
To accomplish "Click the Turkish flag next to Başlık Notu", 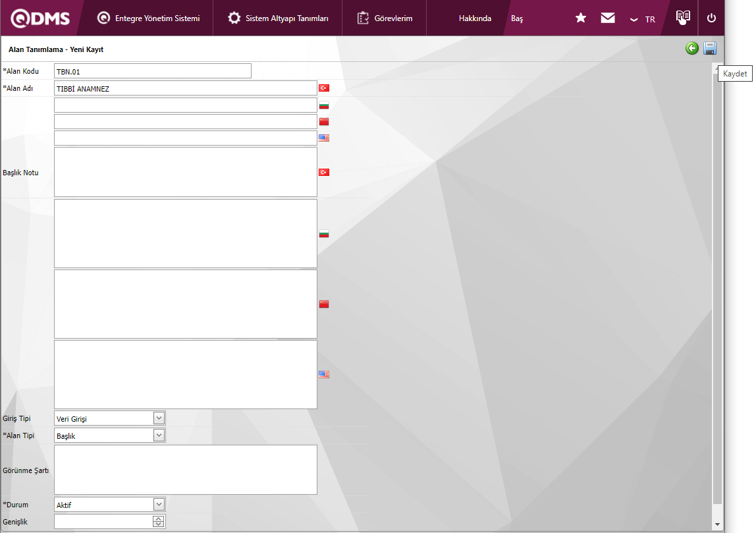I will tap(324, 172).
